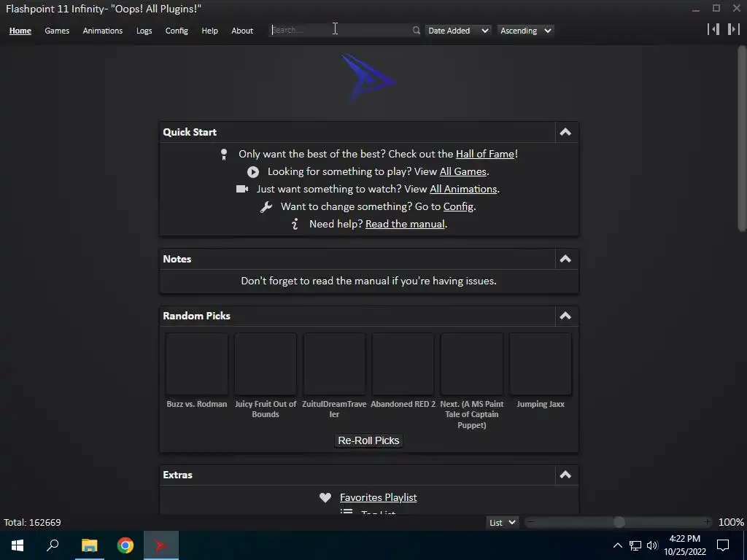
Task: Click the search magnifier icon in toolbar
Action: (416, 31)
